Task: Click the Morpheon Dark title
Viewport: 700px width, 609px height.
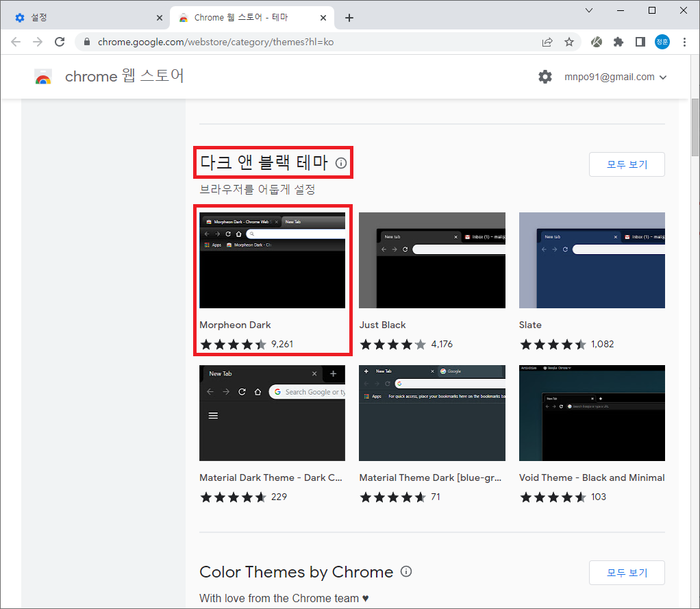Action: (235, 325)
